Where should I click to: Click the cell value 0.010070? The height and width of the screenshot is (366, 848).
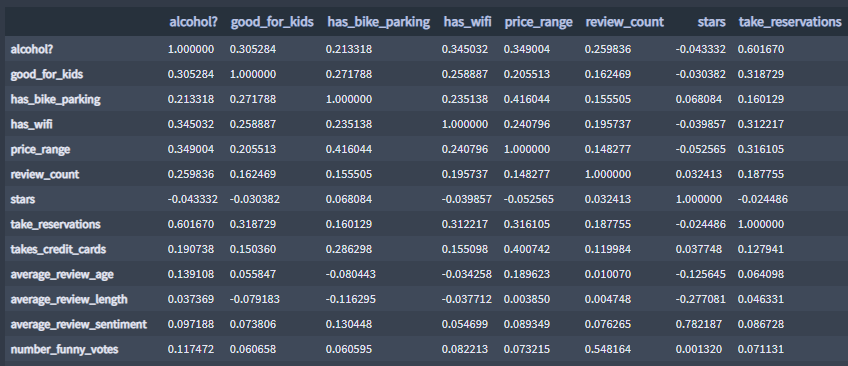tap(608, 274)
